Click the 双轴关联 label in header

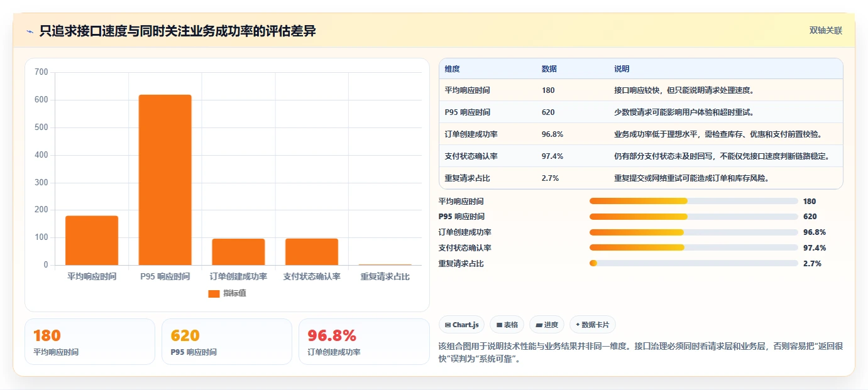825,31
